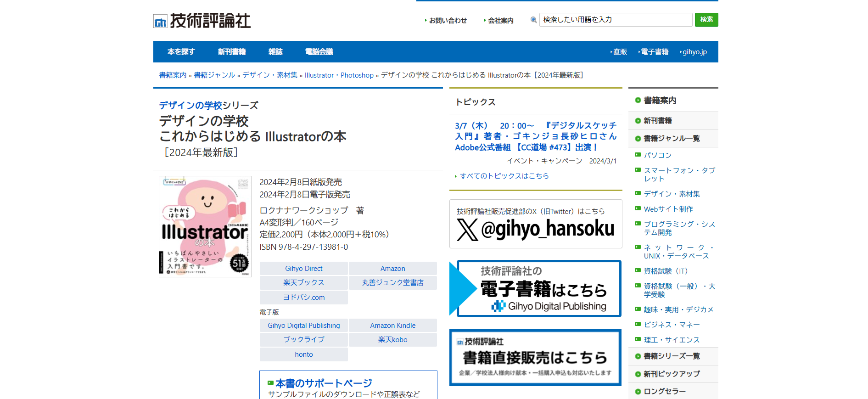This screenshot has height=399, width=868.
Task: Open Amazon Kindle e-book button
Action: (392, 326)
